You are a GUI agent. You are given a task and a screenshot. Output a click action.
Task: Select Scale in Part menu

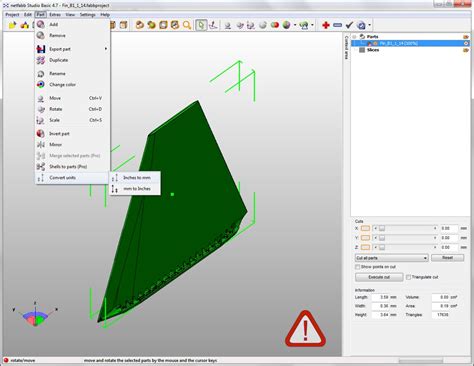[72, 120]
